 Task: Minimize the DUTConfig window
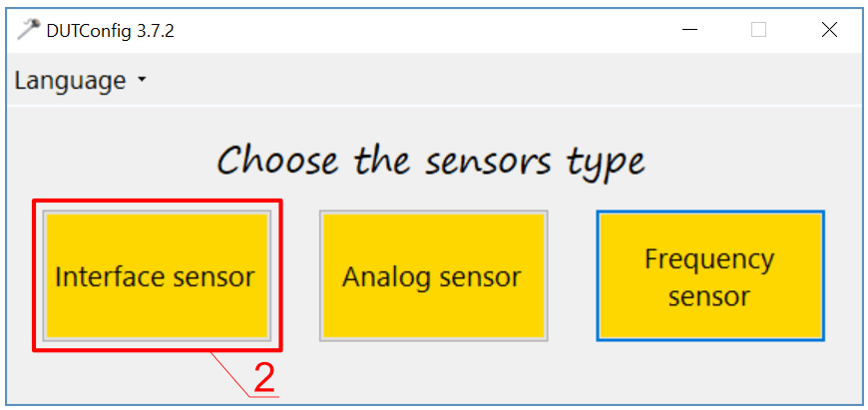(689, 30)
